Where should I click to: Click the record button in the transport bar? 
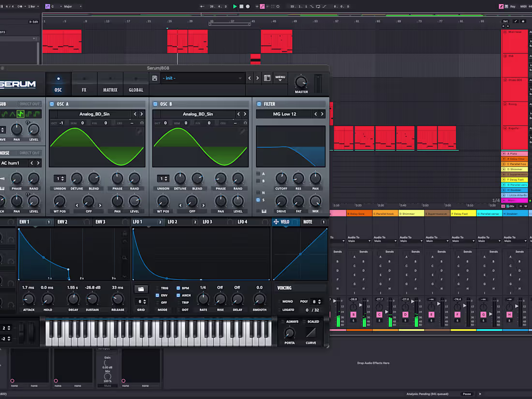pyautogui.click(x=247, y=6)
